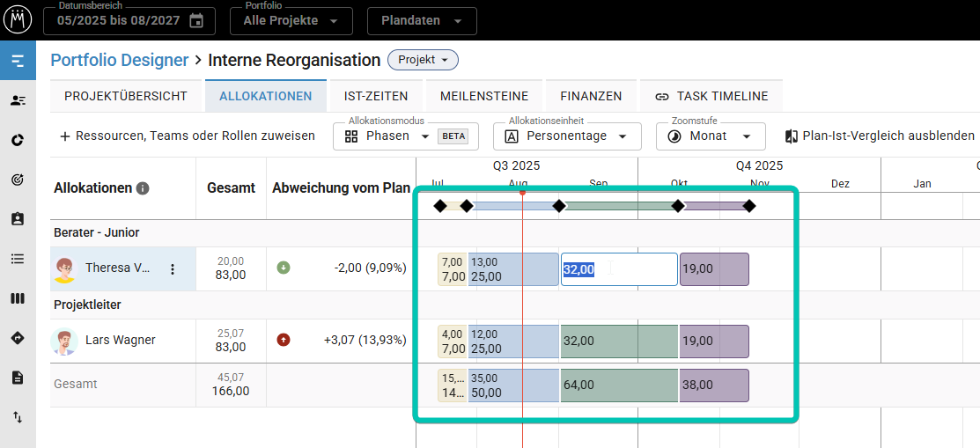Image resolution: width=980 pixels, height=448 pixels.
Task: Open three-dot menu for Theresa row
Action: pyautogui.click(x=173, y=269)
